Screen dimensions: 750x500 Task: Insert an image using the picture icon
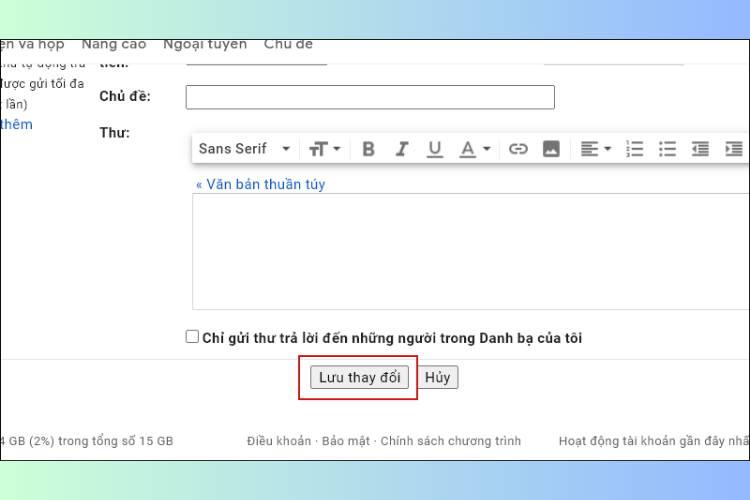pyautogui.click(x=551, y=149)
